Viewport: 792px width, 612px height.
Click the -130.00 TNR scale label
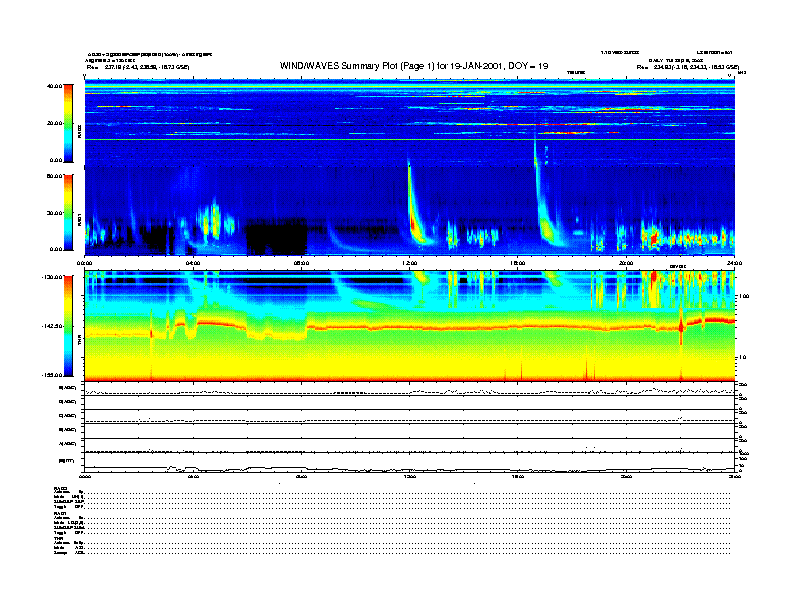click(52, 277)
